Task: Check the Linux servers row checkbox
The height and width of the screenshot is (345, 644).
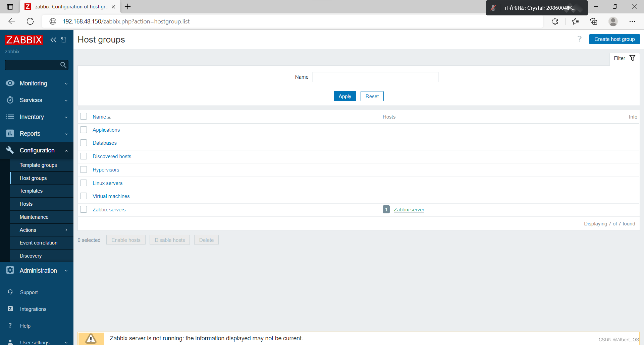Action: point(84,183)
